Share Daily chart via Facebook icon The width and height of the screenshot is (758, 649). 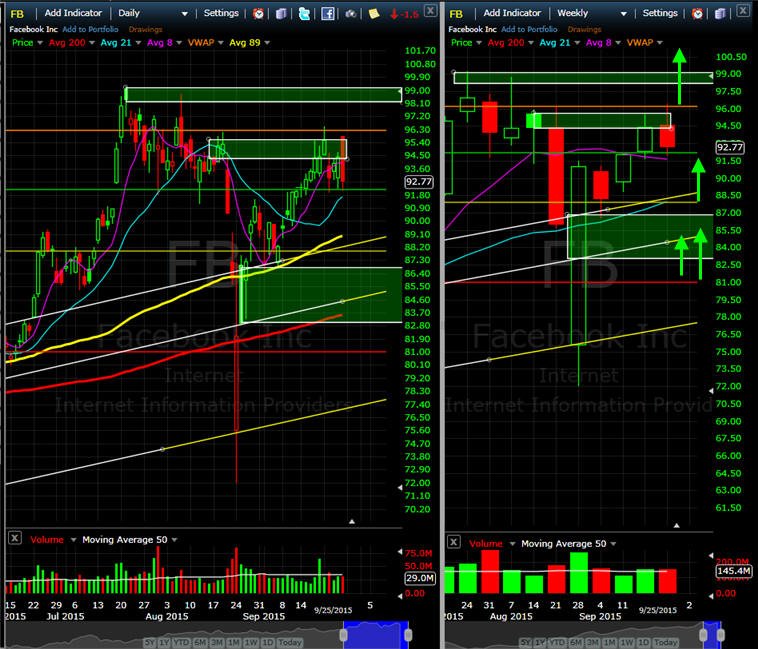point(327,14)
